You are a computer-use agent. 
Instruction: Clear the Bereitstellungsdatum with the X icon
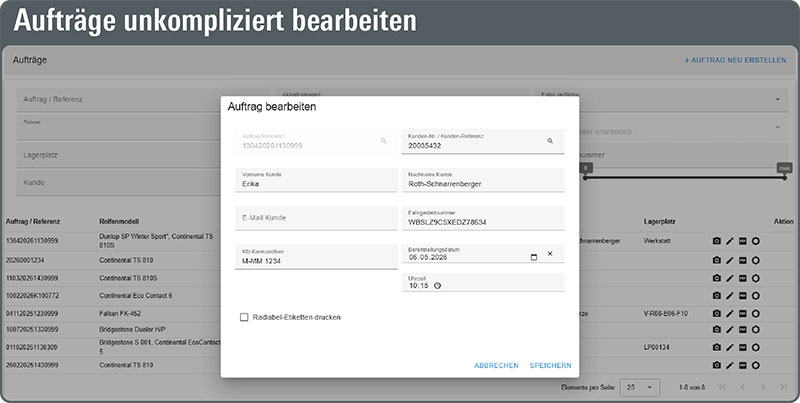[550, 254]
